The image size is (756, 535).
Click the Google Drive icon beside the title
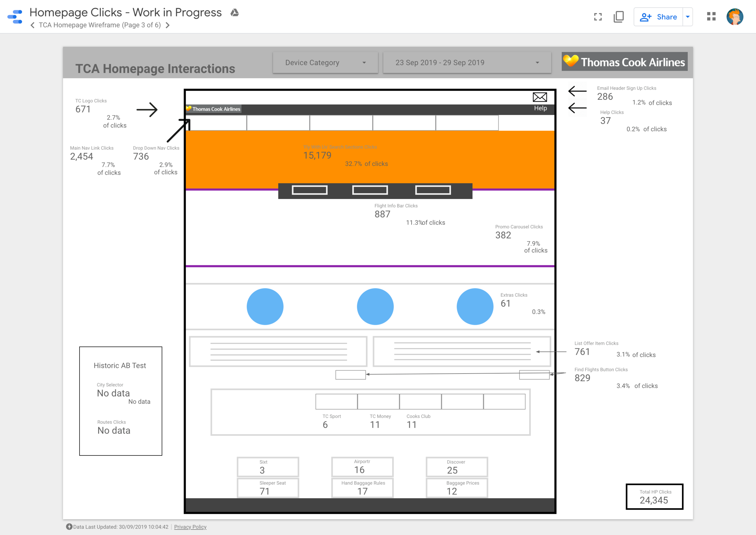click(x=235, y=12)
